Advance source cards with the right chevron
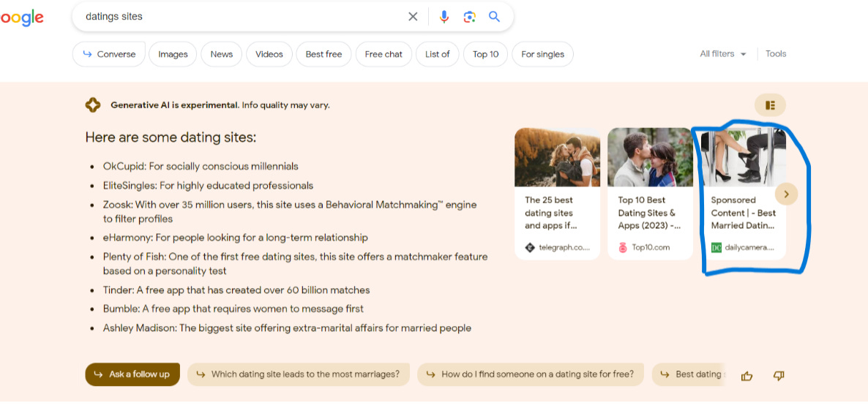This screenshot has height=416, width=868. point(787,194)
